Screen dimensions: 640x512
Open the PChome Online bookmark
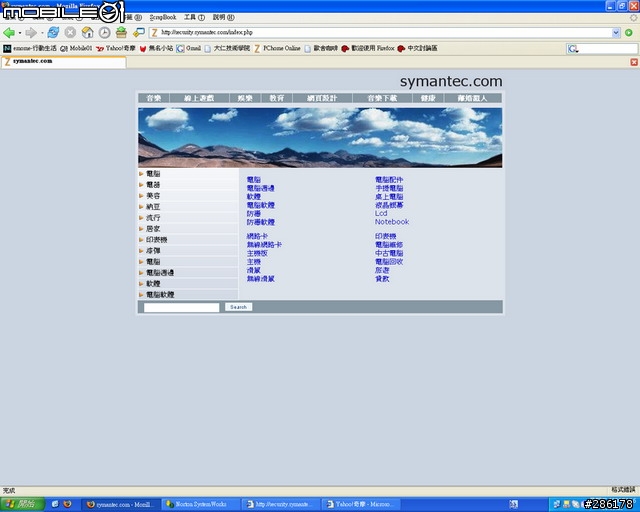click(277, 48)
